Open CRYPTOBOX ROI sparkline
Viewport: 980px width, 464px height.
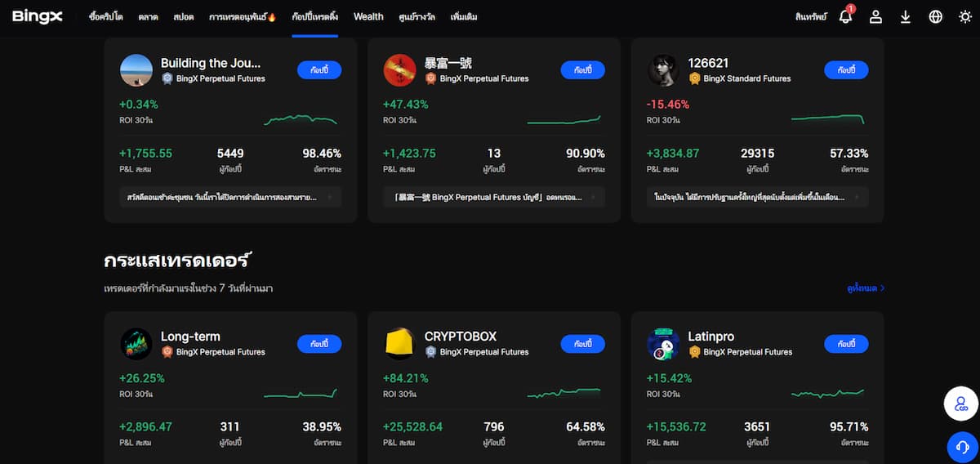coord(564,394)
